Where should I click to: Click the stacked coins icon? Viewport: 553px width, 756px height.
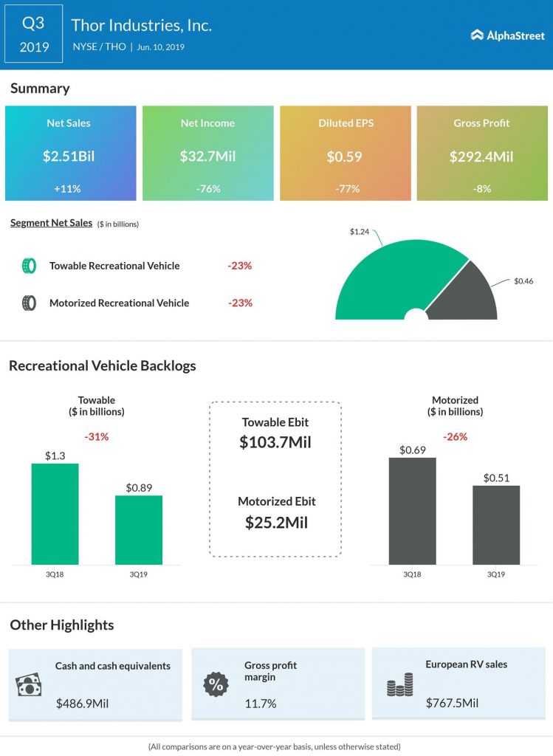[399, 684]
